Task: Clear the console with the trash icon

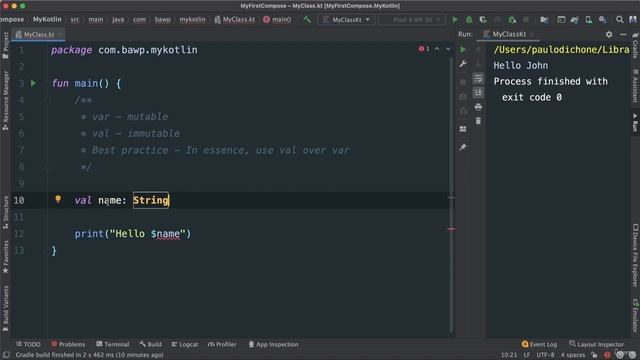Action: point(478,121)
